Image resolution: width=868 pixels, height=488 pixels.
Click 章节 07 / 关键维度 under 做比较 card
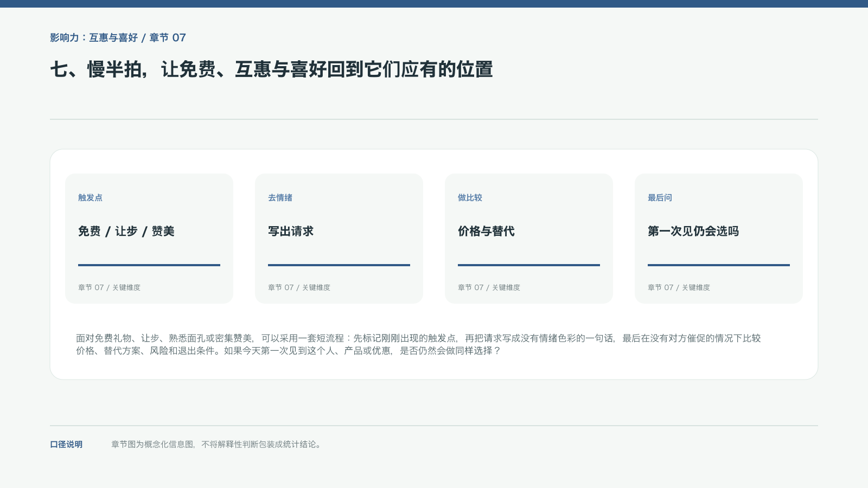489,287
